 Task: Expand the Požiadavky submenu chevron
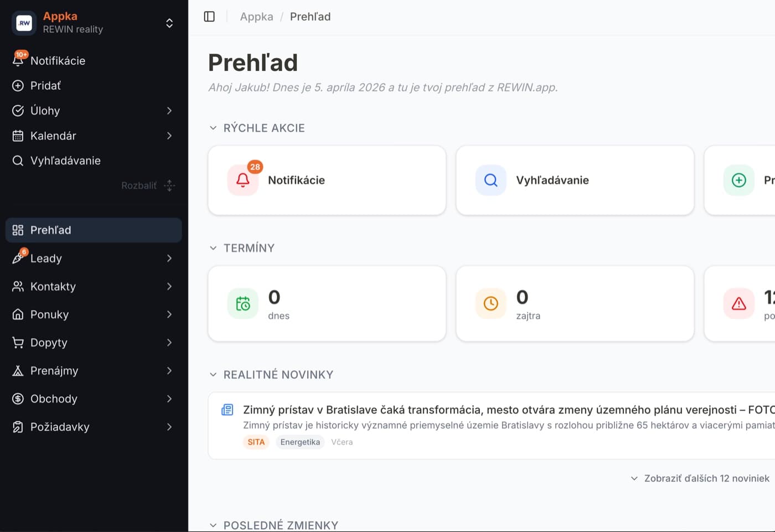(169, 427)
